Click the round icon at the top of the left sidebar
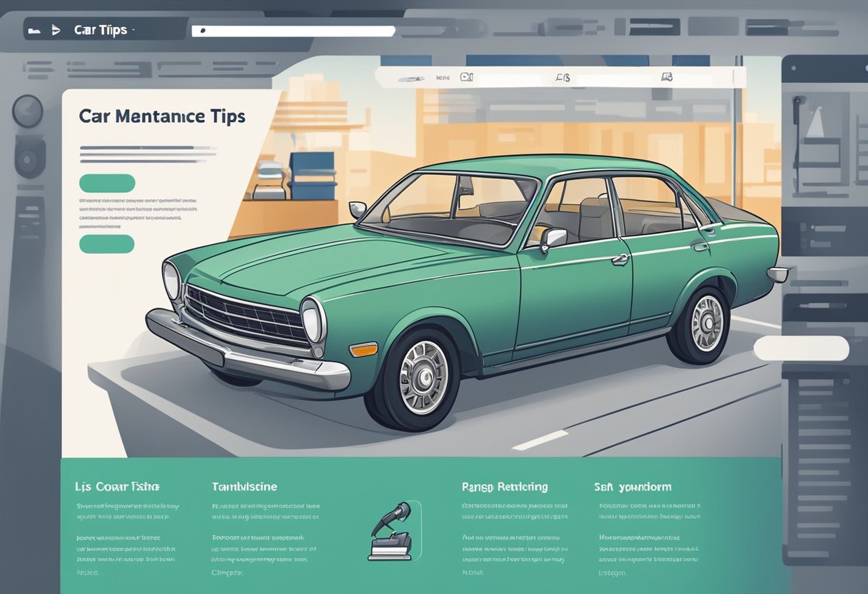868x594 pixels. point(27,111)
